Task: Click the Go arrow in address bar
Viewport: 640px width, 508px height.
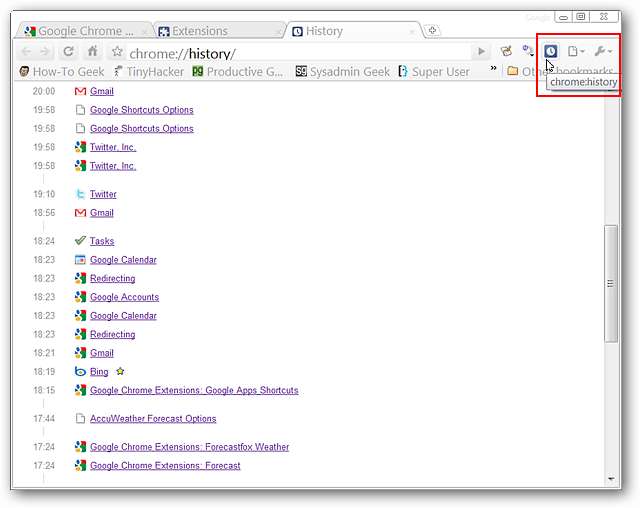Action: 481,51
